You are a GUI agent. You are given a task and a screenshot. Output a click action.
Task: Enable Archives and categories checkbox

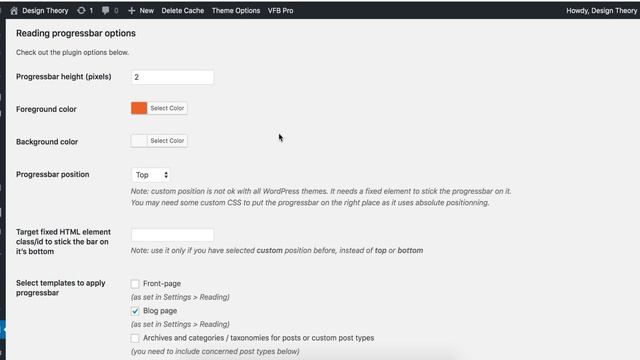tap(135, 338)
